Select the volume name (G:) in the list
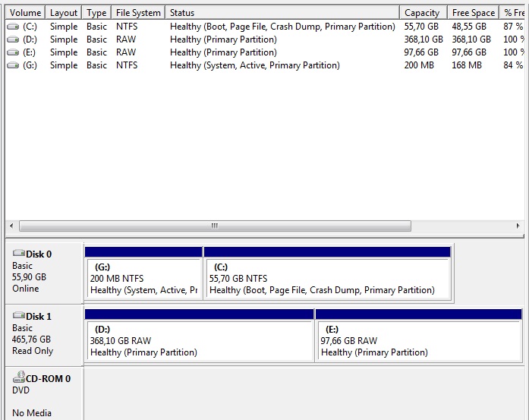The image size is (529, 420). tap(30, 65)
